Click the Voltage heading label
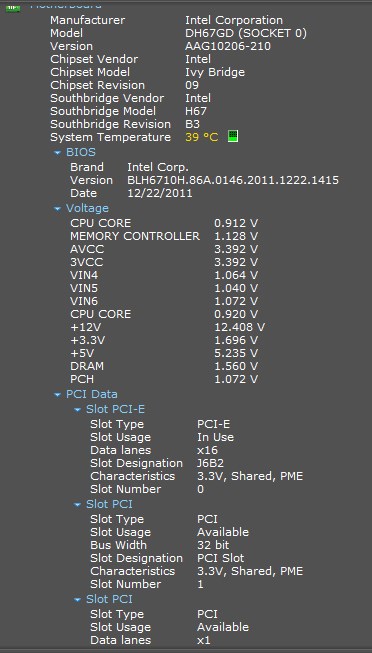 (87, 208)
